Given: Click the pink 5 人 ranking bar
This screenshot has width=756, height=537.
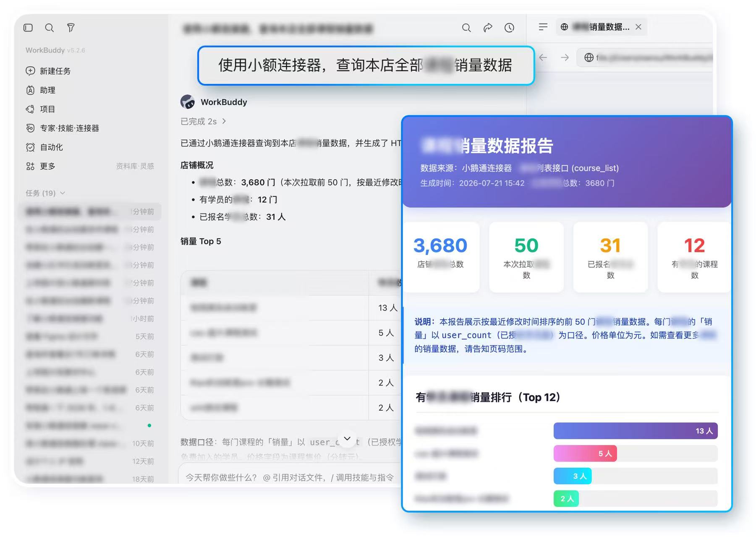Looking at the screenshot, I should click(585, 454).
